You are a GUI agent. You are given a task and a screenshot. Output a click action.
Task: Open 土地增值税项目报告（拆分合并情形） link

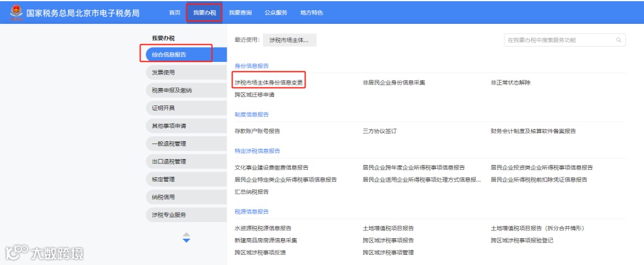(x=538, y=228)
